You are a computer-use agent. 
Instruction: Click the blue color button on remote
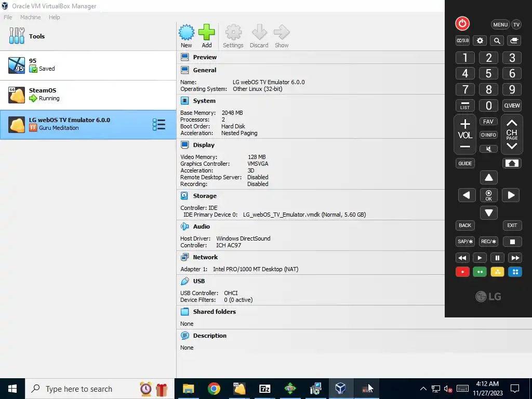tap(515, 272)
